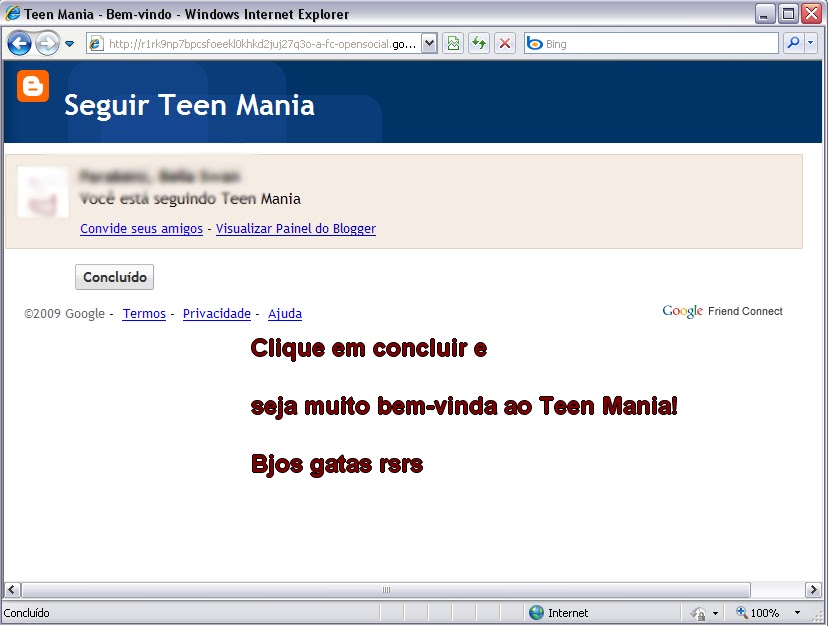Screen dimensions: 828x626
Task: Click the Bing logo in search box
Action: [x=535, y=44]
